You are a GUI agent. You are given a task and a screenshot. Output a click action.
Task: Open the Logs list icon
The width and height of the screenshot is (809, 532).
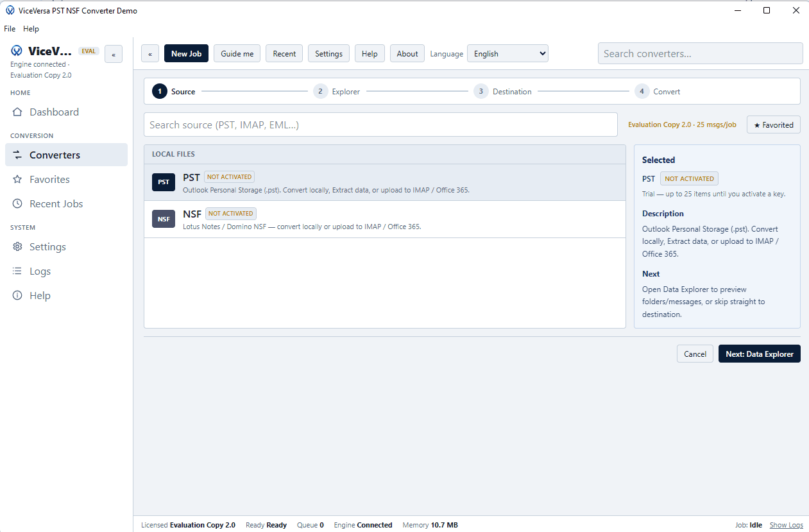(18, 271)
